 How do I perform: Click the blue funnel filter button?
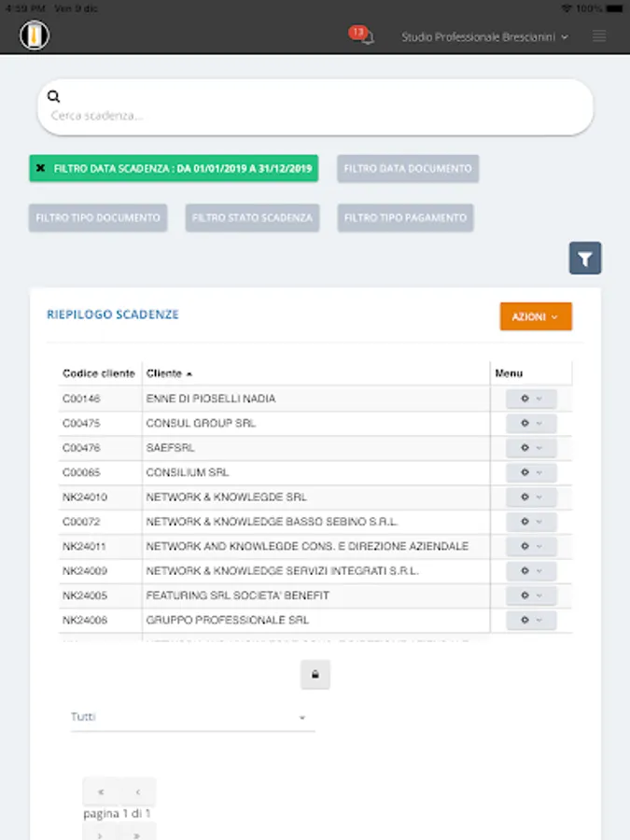pyautogui.click(x=585, y=259)
